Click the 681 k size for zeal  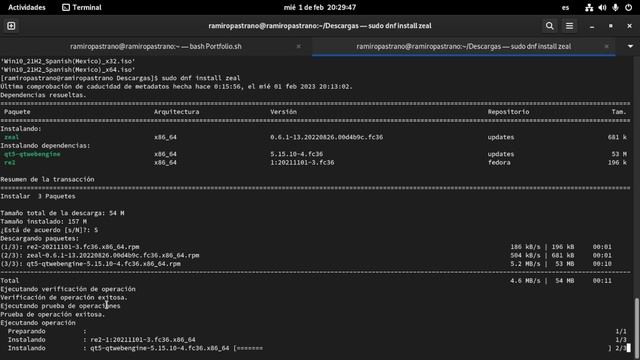click(617, 137)
